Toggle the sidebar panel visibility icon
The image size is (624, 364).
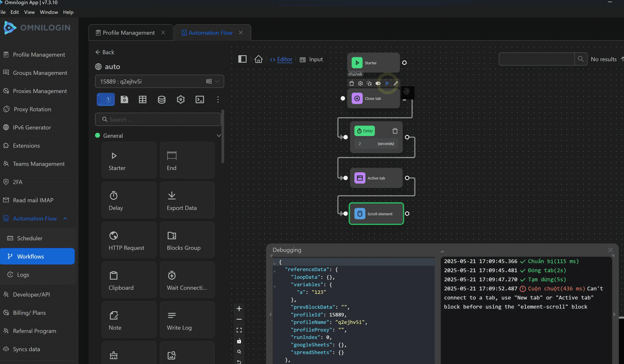(242, 59)
